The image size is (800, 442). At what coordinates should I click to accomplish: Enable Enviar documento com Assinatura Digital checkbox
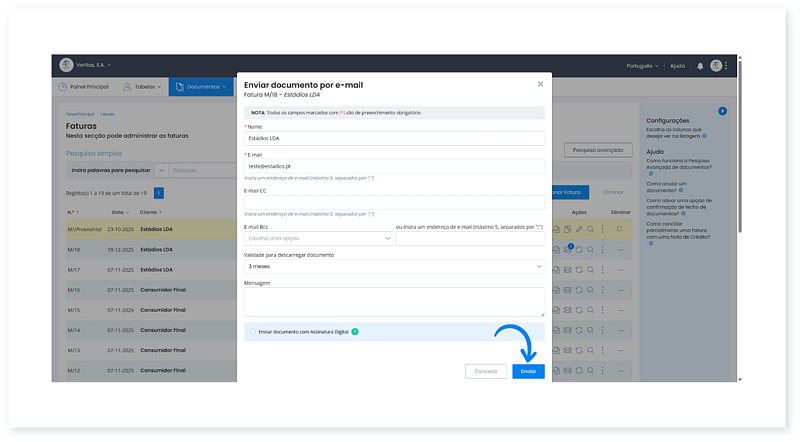click(x=253, y=332)
